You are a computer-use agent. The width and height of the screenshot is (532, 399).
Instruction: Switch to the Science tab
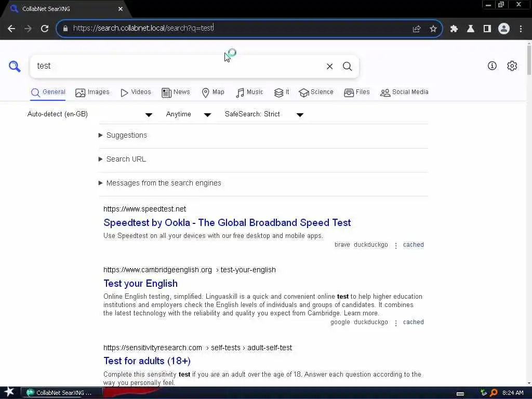point(316,92)
